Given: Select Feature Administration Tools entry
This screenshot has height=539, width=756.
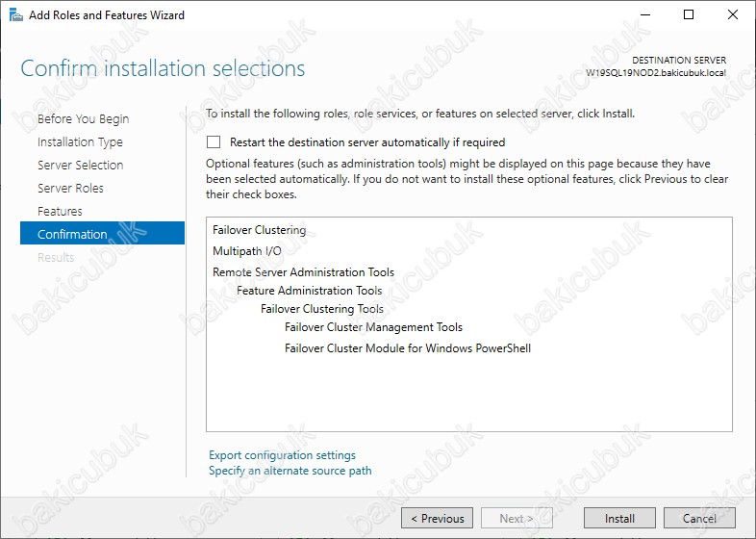Looking at the screenshot, I should point(309,291).
